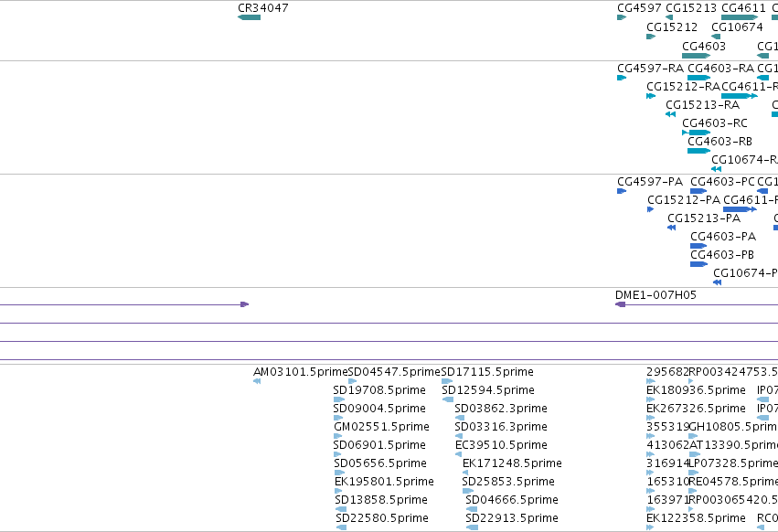Select SD22580.5prime EST label
Image resolution: width=778 pixels, height=532 pixels.
pos(382,518)
